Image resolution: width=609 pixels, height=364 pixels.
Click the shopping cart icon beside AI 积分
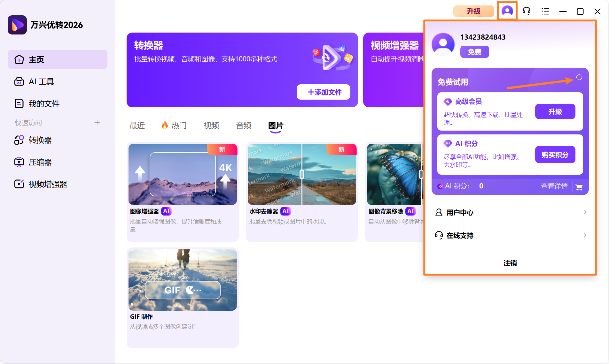coord(579,187)
